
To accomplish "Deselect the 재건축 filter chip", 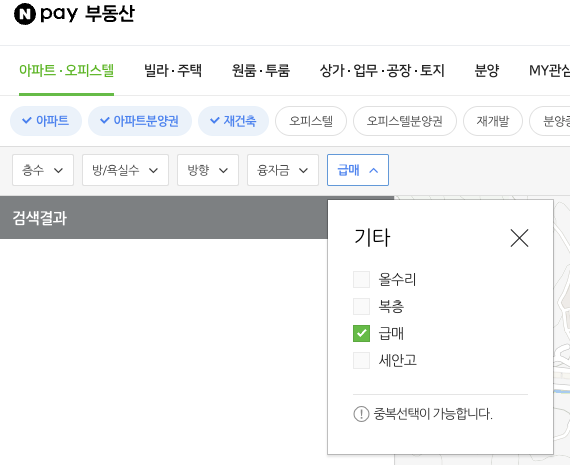I will 233,121.
